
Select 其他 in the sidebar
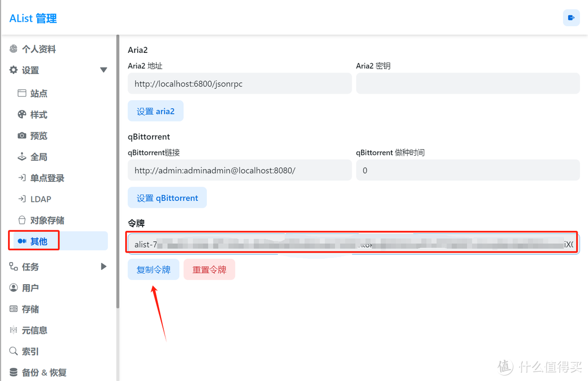[60, 241]
